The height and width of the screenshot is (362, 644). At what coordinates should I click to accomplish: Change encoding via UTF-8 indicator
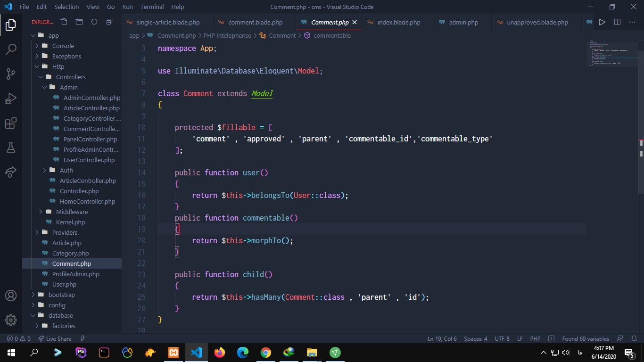click(x=502, y=338)
